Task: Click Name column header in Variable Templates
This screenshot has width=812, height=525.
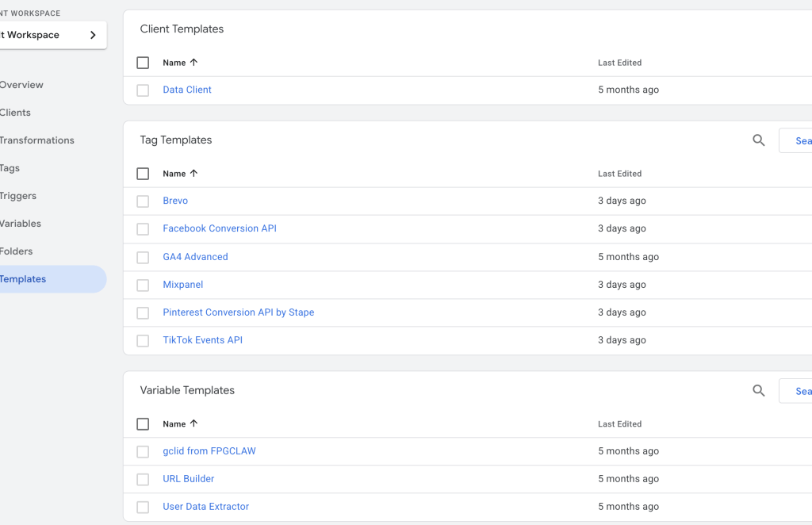Action: pyautogui.click(x=174, y=424)
